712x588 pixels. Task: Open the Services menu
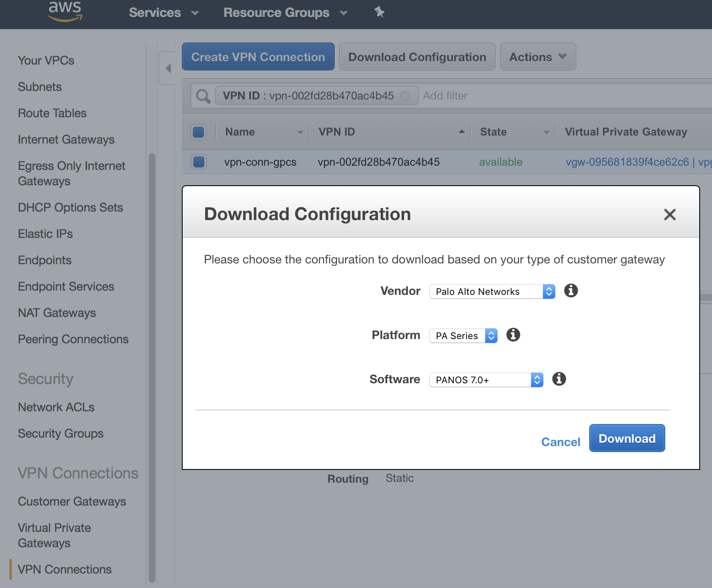164,13
